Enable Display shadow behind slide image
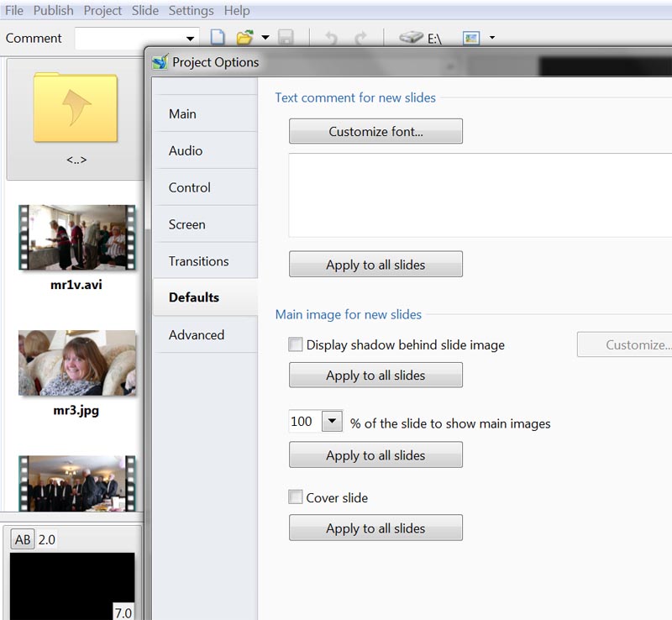The height and width of the screenshot is (620, 672). click(295, 344)
